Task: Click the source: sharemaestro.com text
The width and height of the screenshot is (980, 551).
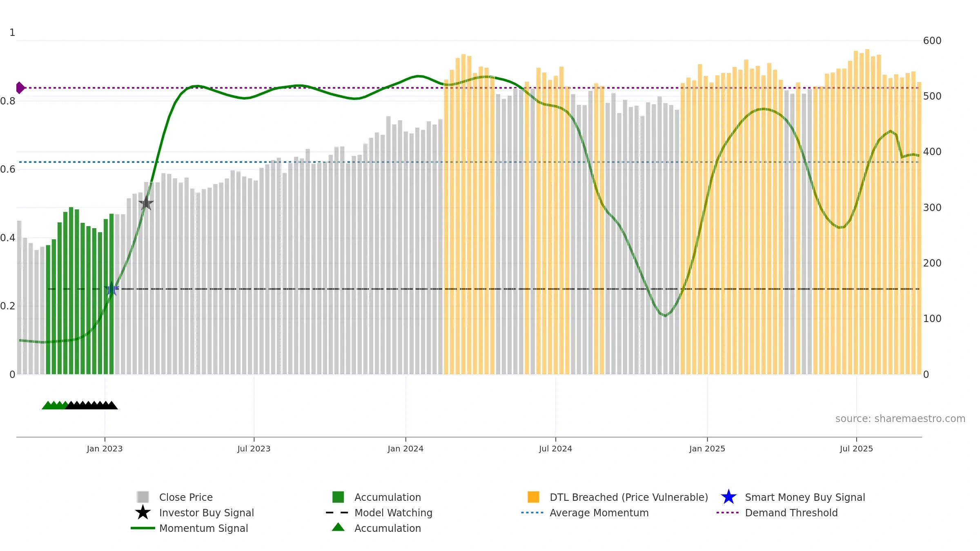Action: (x=900, y=419)
